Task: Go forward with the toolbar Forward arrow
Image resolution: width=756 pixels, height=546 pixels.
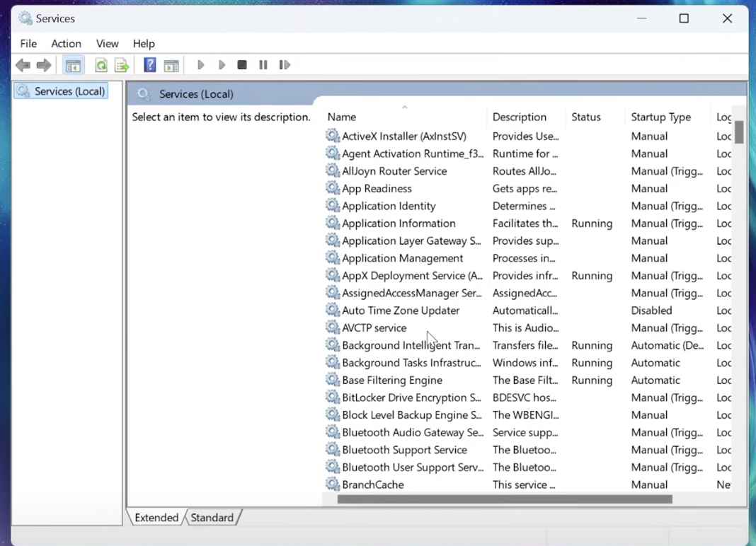Action: (44, 65)
